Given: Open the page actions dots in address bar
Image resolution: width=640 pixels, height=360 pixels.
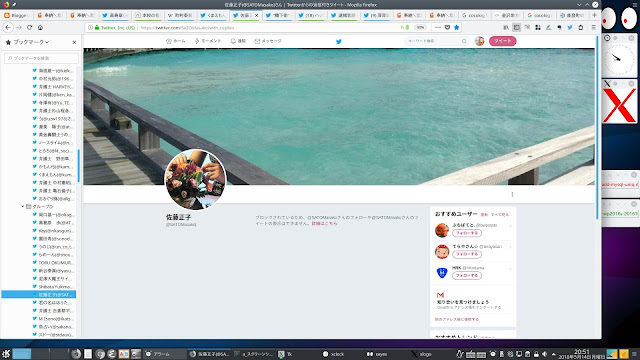Looking at the screenshot, I should 438,27.
